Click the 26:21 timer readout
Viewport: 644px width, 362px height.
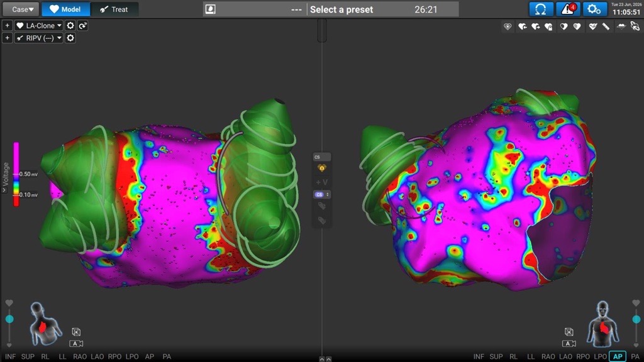click(426, 9)
